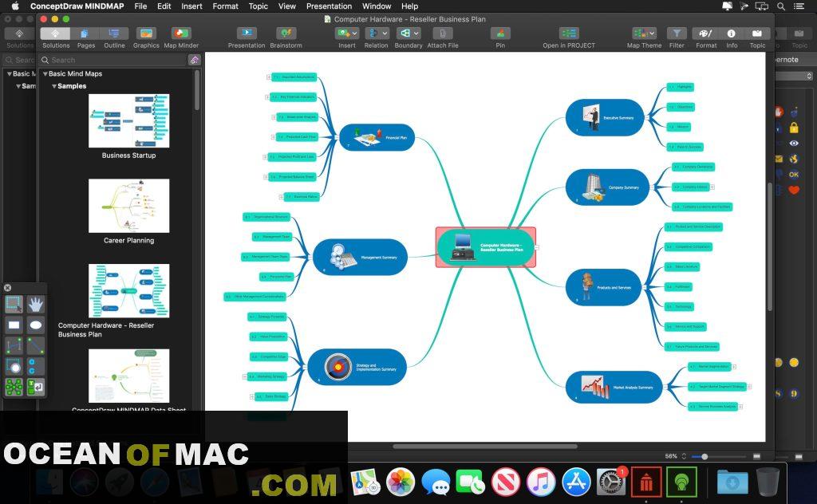Open the Edit menu
Viewport: 817px width, 504px height.
[164, 6]
